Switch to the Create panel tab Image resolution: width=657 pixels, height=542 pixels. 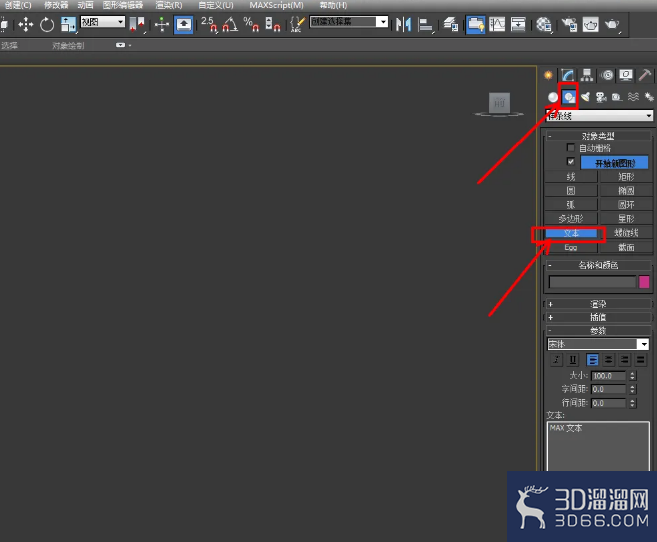click(x=548, y=75)
